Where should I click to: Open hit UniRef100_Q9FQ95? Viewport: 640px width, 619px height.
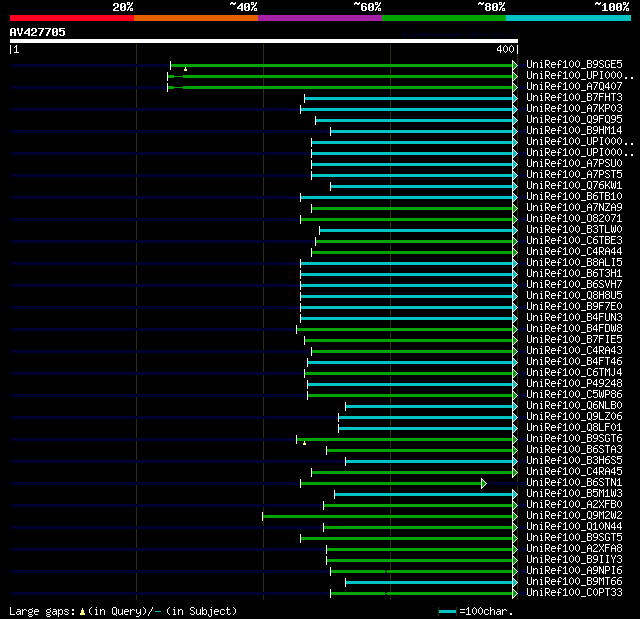pos(574,120)
